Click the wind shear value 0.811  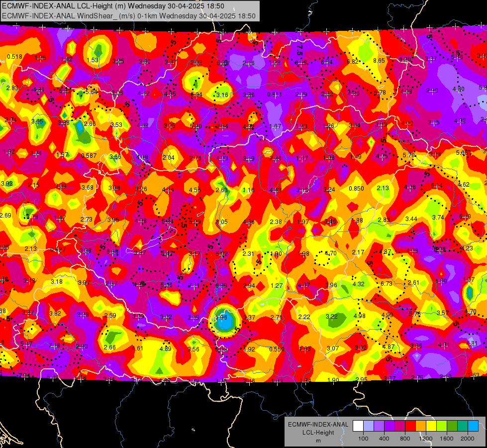coord(275,94)
